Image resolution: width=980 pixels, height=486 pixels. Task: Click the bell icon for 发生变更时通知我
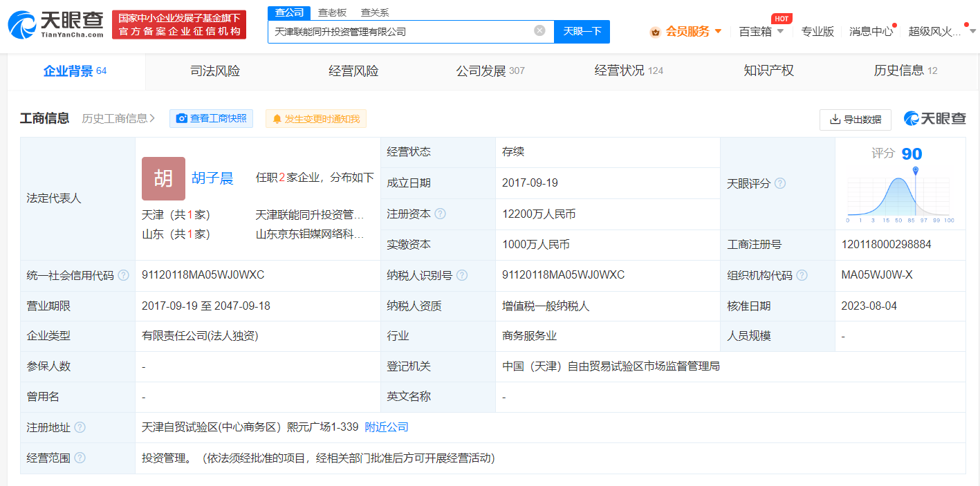point(277,119)
